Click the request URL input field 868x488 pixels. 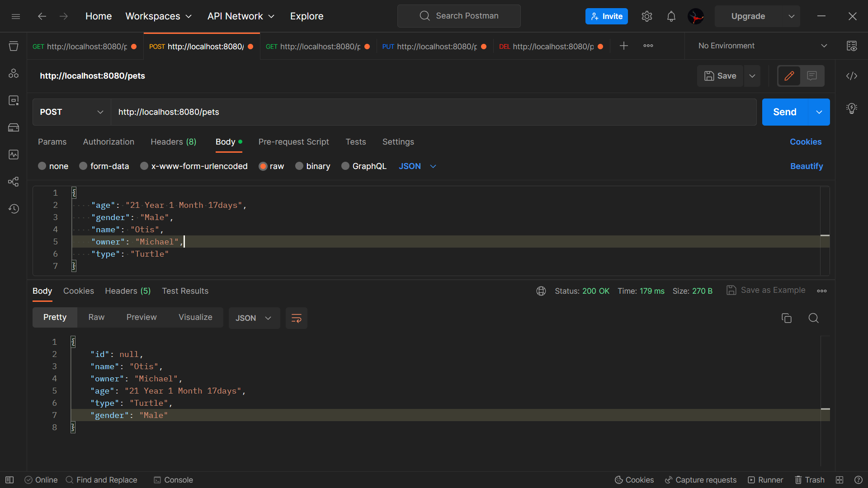[x=433, y=112]
